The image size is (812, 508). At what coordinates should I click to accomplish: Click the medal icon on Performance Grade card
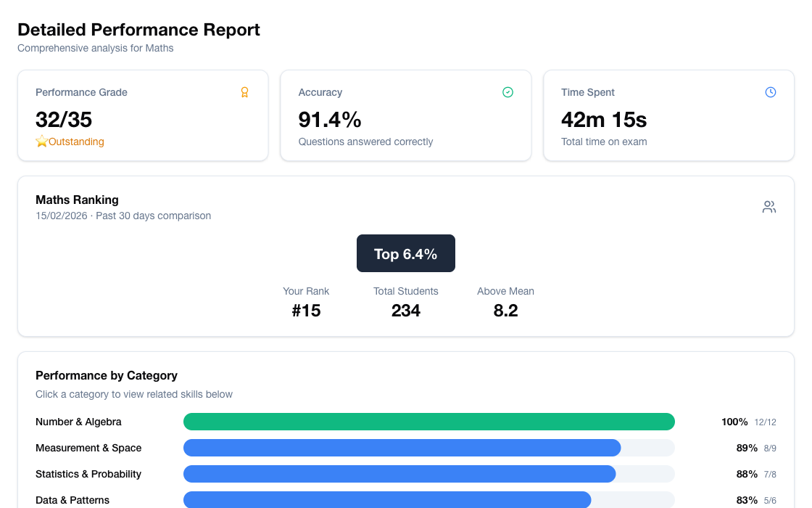pyautogui.click(x=244, y=92)
